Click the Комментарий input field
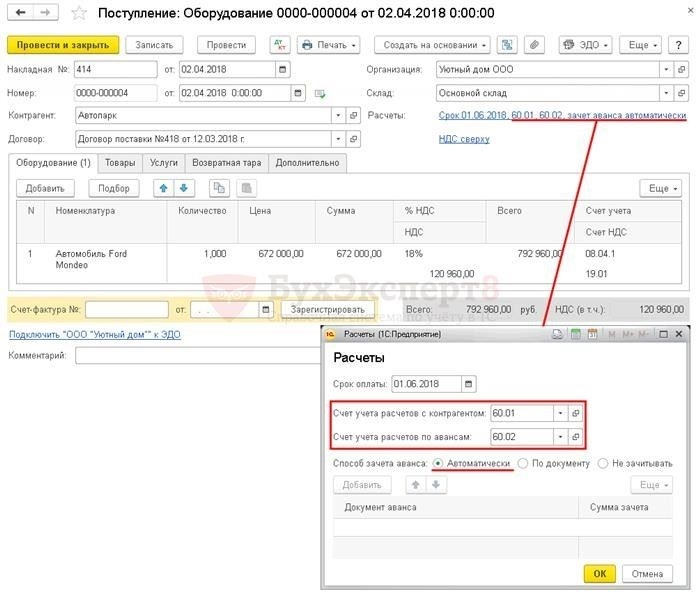Image resolution: width=700 pixels, height=593 pixels. 197,356
